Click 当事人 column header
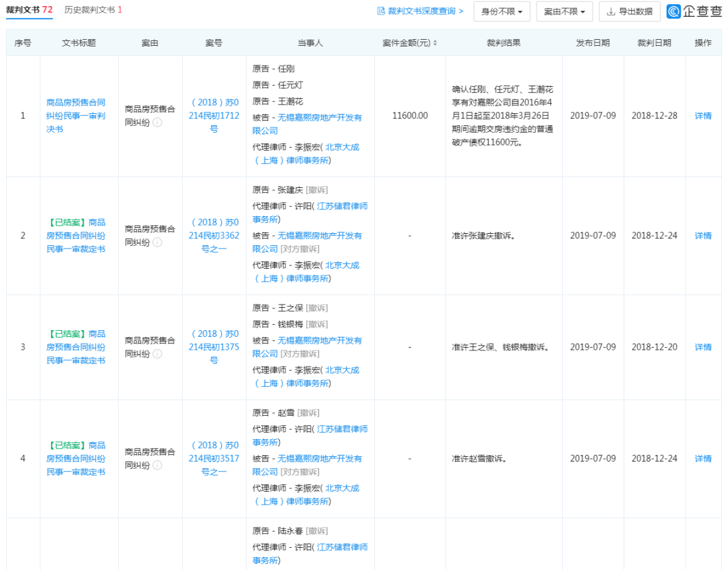Image resolution: width=728 pixels, height=570 pixels. [310, 42]
